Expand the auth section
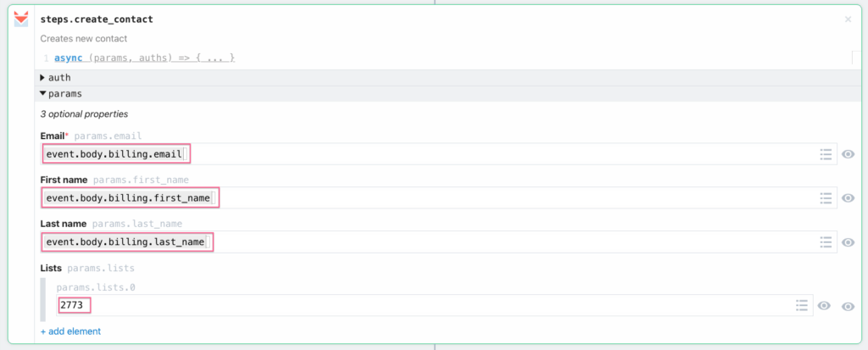This screenshot has width=868, height=350. (42, 78)
